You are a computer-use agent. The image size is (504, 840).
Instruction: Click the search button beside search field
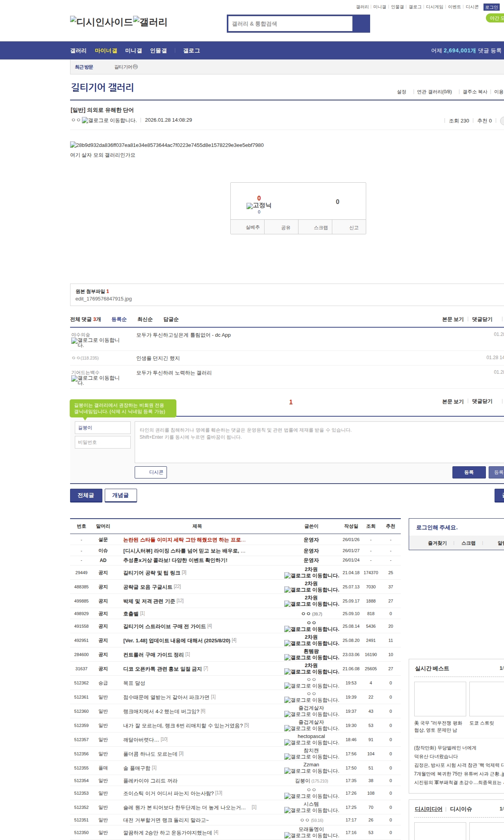tap(361, 24)
